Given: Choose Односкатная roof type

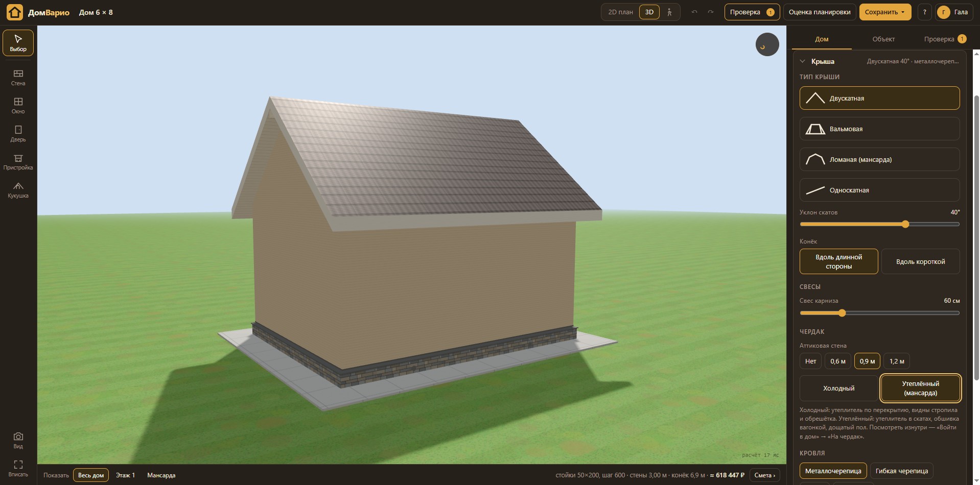Looking at the screenshot, I should (879, 190).
